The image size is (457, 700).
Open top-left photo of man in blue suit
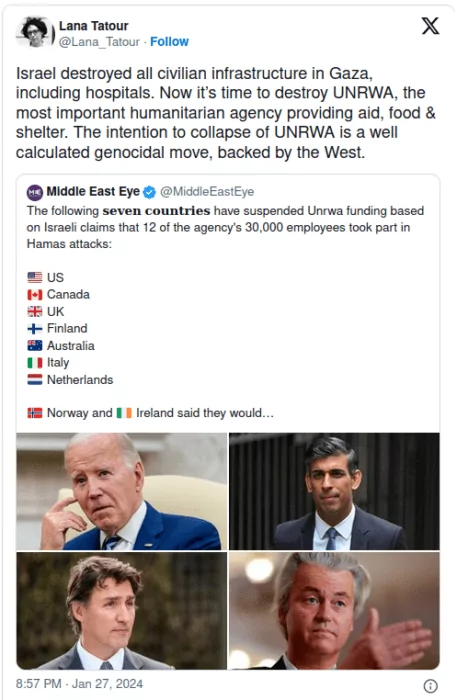tap(121, 491)
